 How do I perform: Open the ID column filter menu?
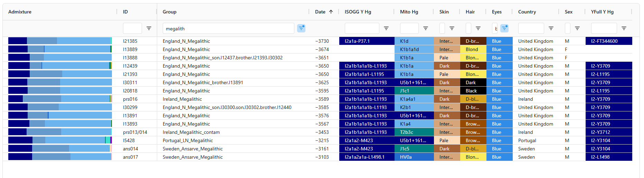[149, 28]
